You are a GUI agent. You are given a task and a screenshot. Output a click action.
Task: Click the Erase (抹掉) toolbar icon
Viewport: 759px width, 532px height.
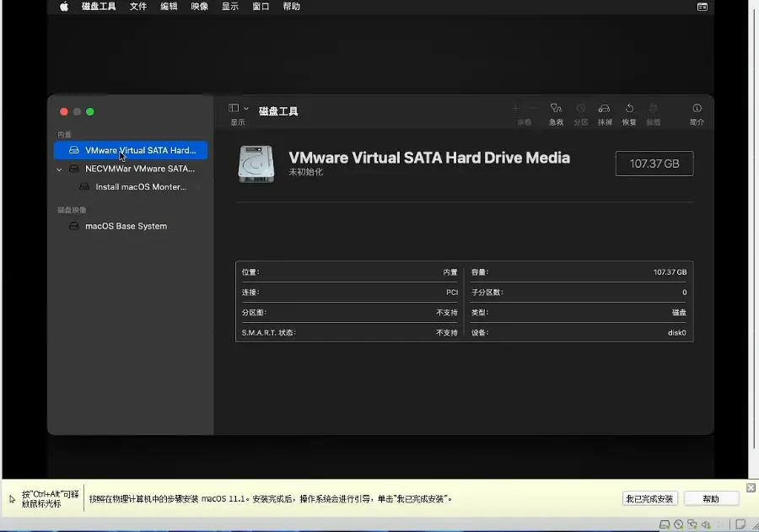tap(604, 109)
